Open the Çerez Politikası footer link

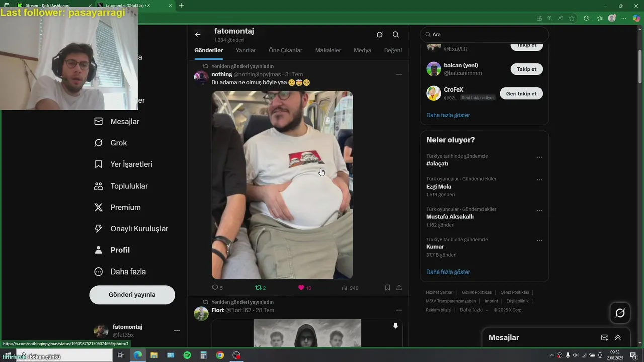coord(515,292)
